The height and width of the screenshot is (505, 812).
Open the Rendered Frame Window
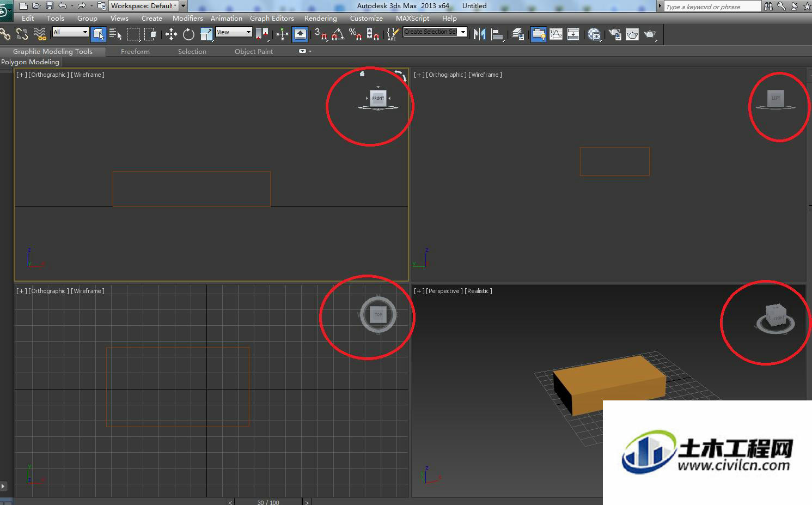(x=632, y=34)
